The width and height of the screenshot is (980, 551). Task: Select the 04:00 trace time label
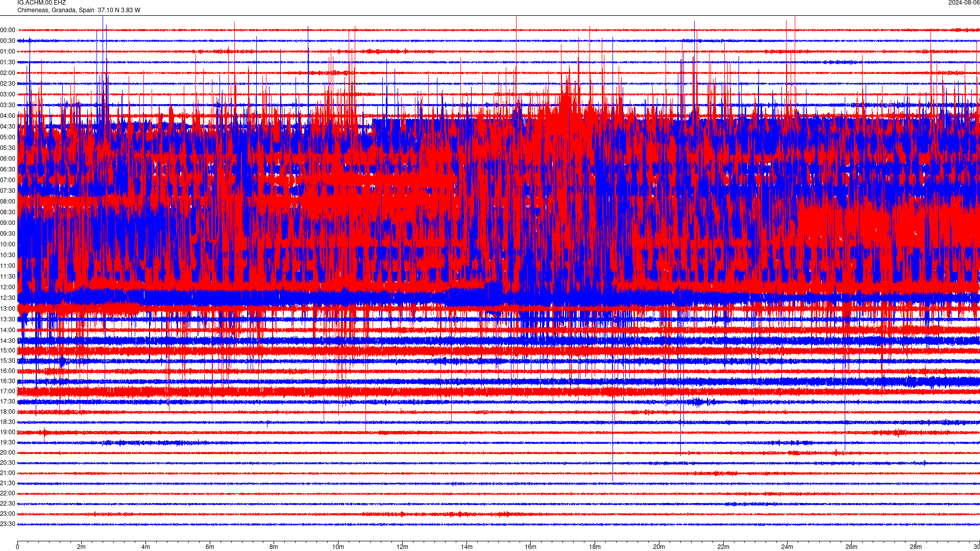point(8,116)
